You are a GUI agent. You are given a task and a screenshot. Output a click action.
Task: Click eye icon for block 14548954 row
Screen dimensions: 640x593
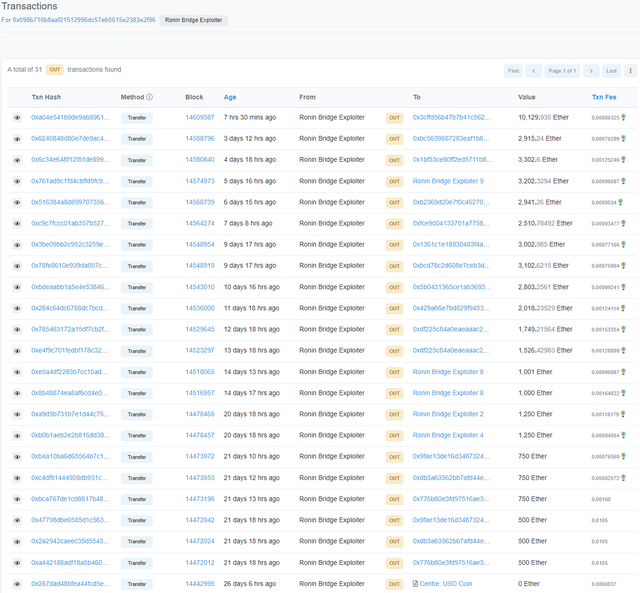17,245
